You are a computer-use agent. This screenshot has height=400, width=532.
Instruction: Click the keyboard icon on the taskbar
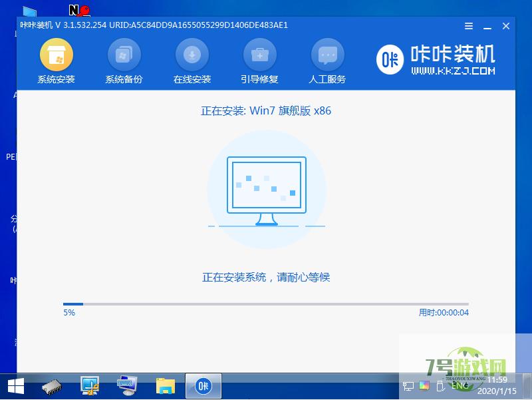(x=125, y=386)
